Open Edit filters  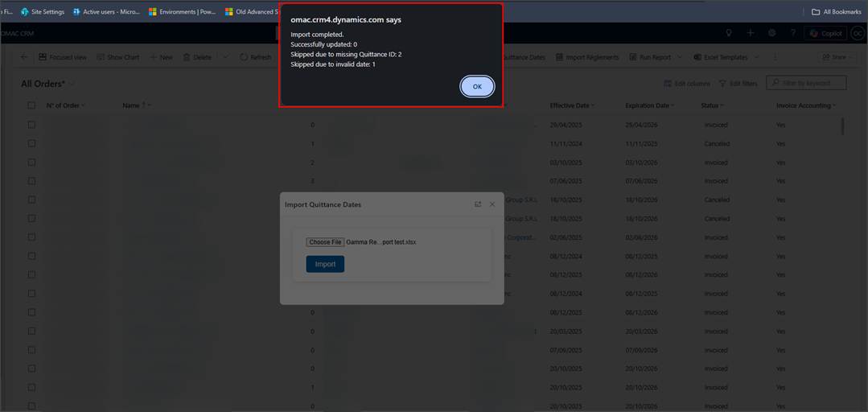point(738,83)
